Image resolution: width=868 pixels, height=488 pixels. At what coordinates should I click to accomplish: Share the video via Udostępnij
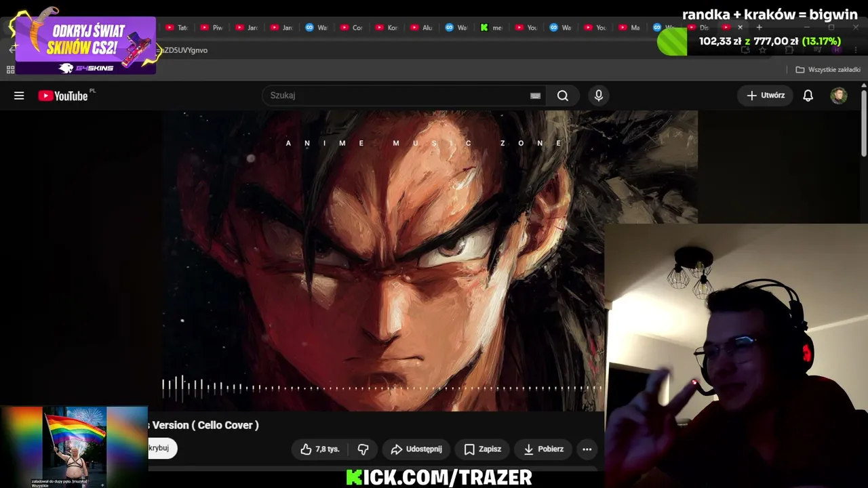tap(416, 449)
